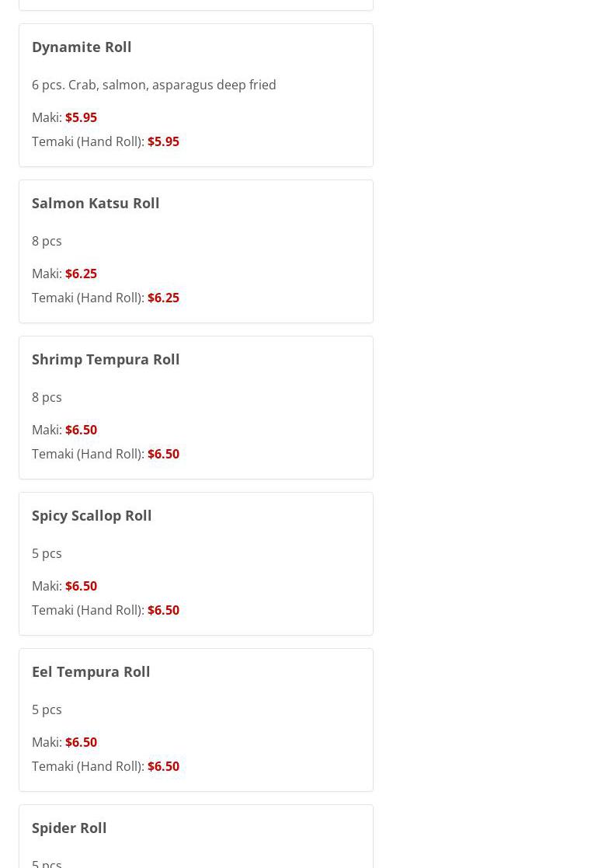Select Shrimp Tempura Maki price $6.50

coord(81,430)
